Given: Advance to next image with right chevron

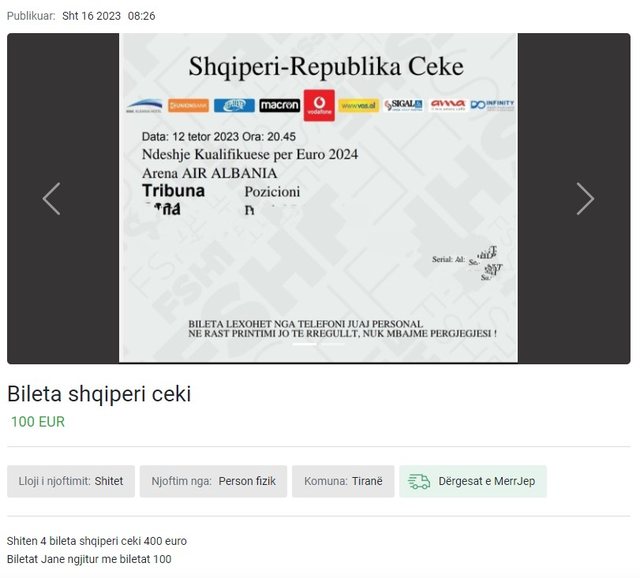Looking at the screenshot, I should point(585,199).
